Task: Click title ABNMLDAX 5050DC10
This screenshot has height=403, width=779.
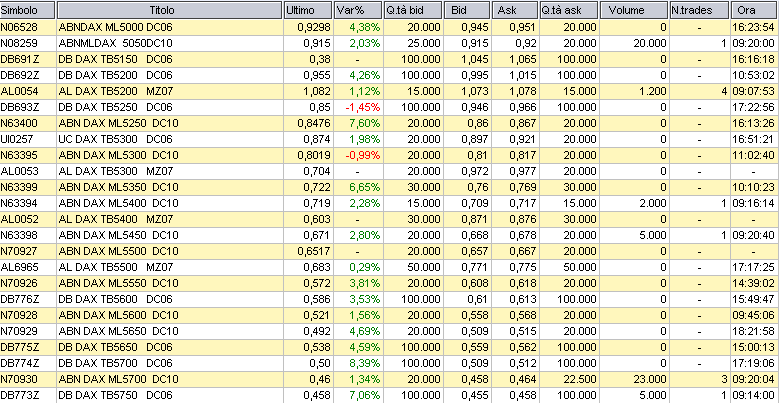Action: pos(118,43)
